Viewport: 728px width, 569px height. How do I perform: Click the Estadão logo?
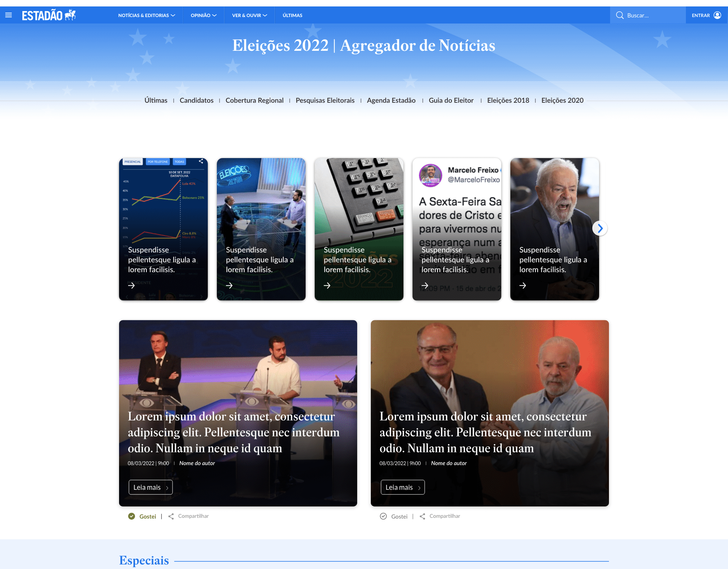pyautogui.click(x=49, y=15)
